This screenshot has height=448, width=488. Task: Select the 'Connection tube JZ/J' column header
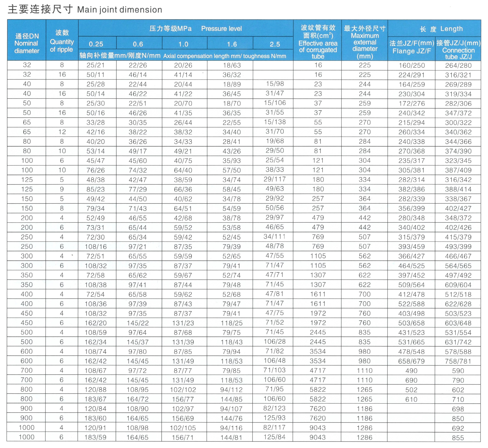point(458,49)
